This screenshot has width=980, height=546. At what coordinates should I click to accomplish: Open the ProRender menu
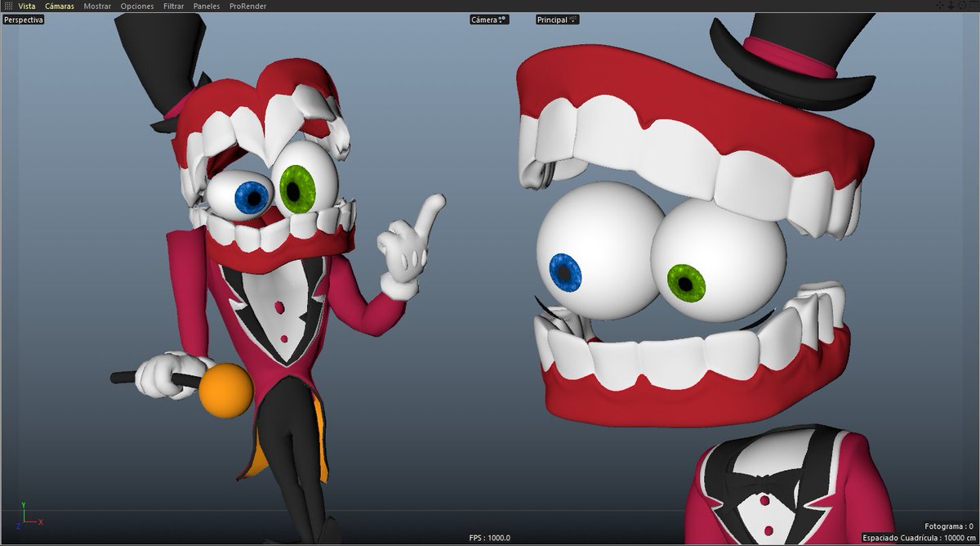[247, 6]
